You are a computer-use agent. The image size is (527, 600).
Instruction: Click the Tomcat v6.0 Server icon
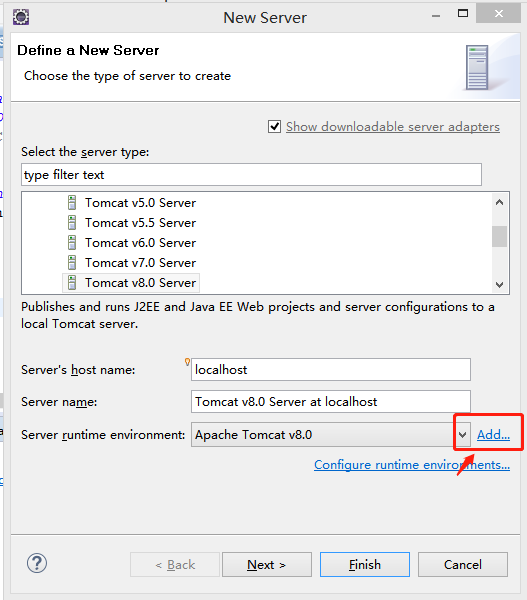[72, 242]
